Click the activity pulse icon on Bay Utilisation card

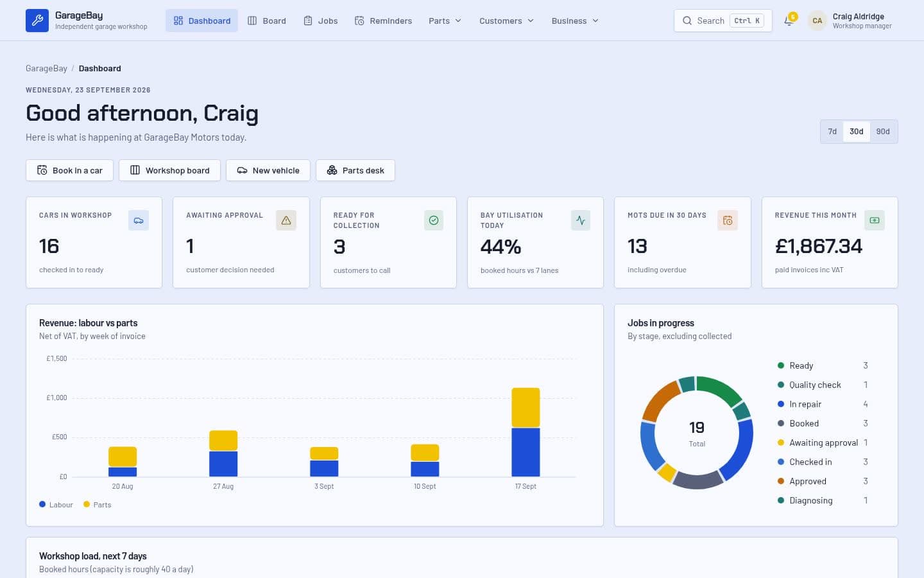[581, 220]
